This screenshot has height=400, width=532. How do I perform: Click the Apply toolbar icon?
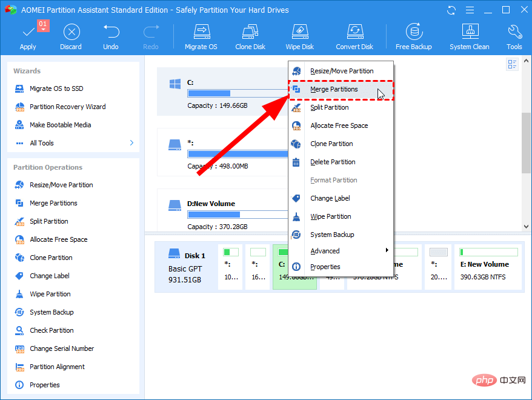tap(28, 33)
